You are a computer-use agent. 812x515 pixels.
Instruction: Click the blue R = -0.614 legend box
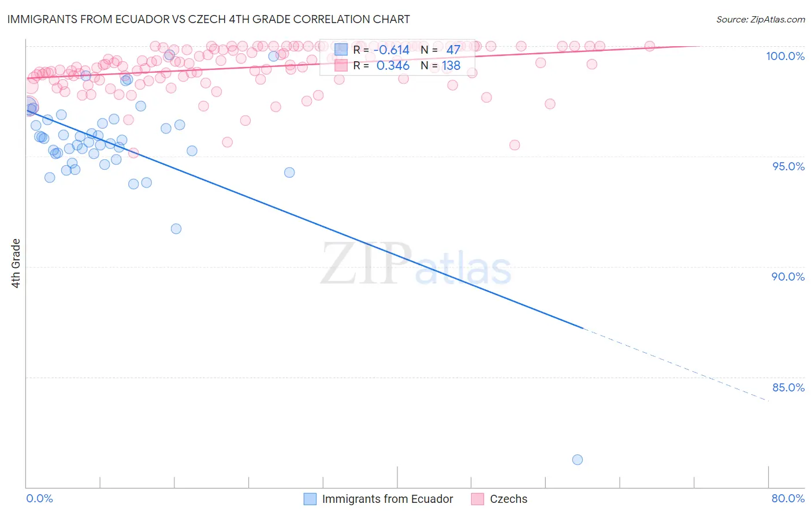tap(341, 50)
